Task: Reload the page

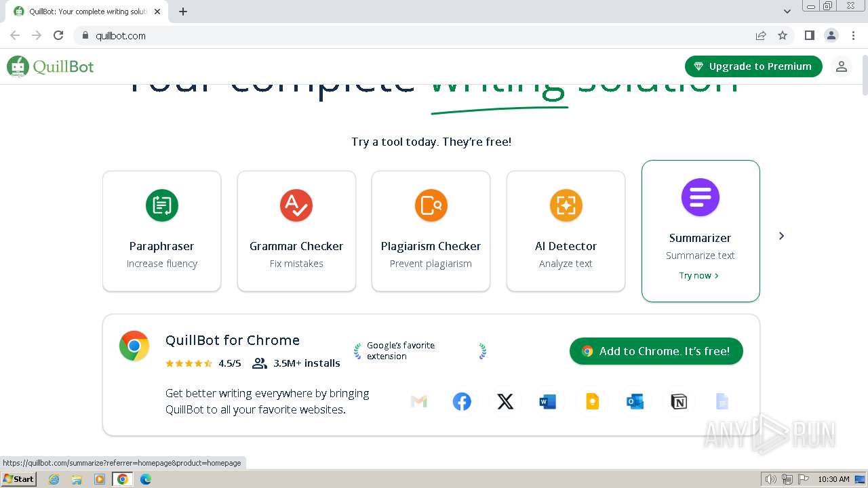Action: click(x=58, y=35)
